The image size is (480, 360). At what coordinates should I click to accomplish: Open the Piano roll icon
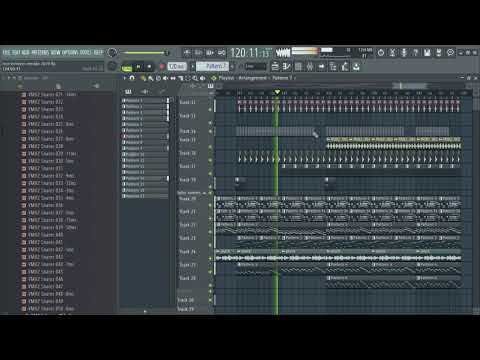pos(286,67)
